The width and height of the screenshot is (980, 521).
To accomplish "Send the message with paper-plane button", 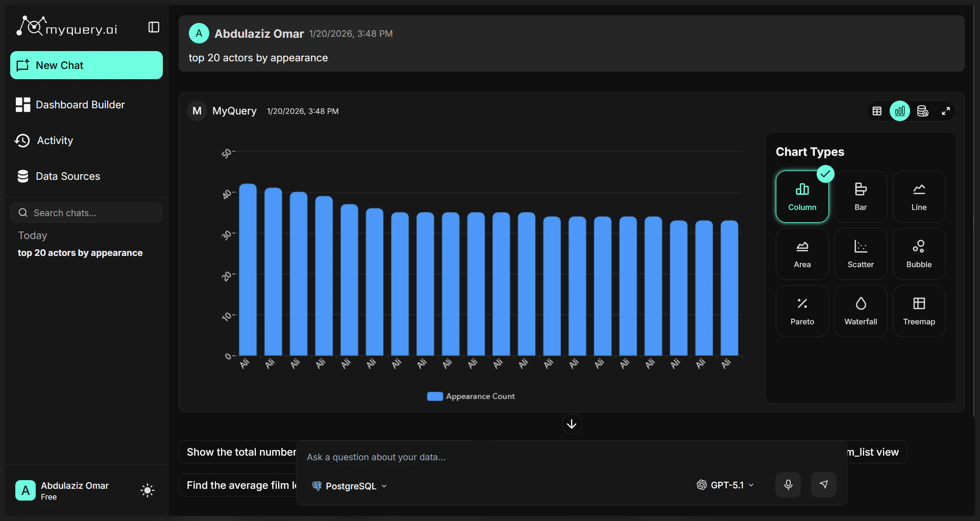I will tap(824, 485).
